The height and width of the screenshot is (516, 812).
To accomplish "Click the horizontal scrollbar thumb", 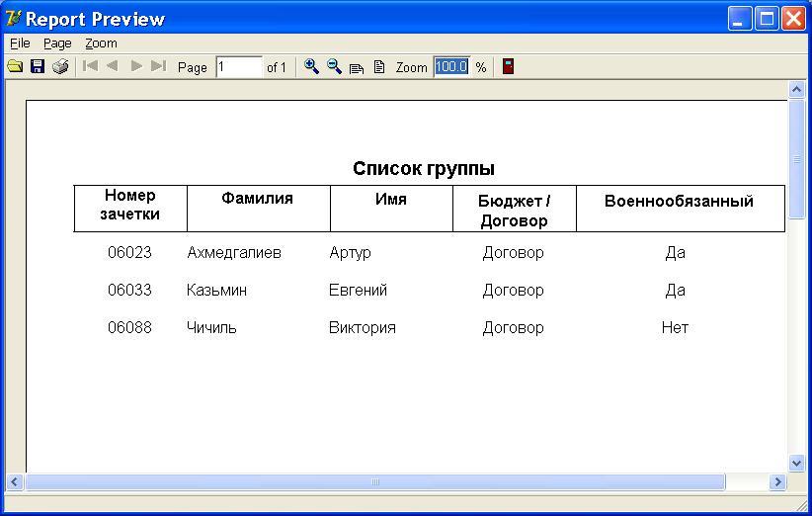I will coord(375,481).
